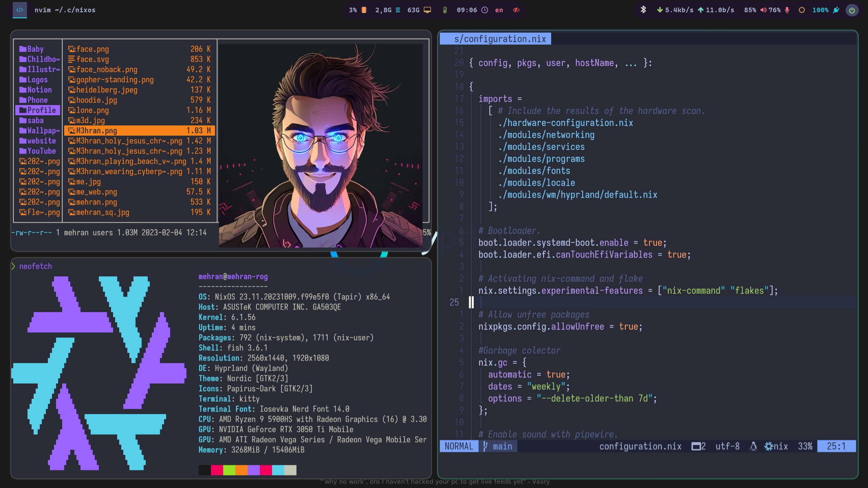Click the CPU usage chip icon
Screen dimensions: 868x488
364,10
